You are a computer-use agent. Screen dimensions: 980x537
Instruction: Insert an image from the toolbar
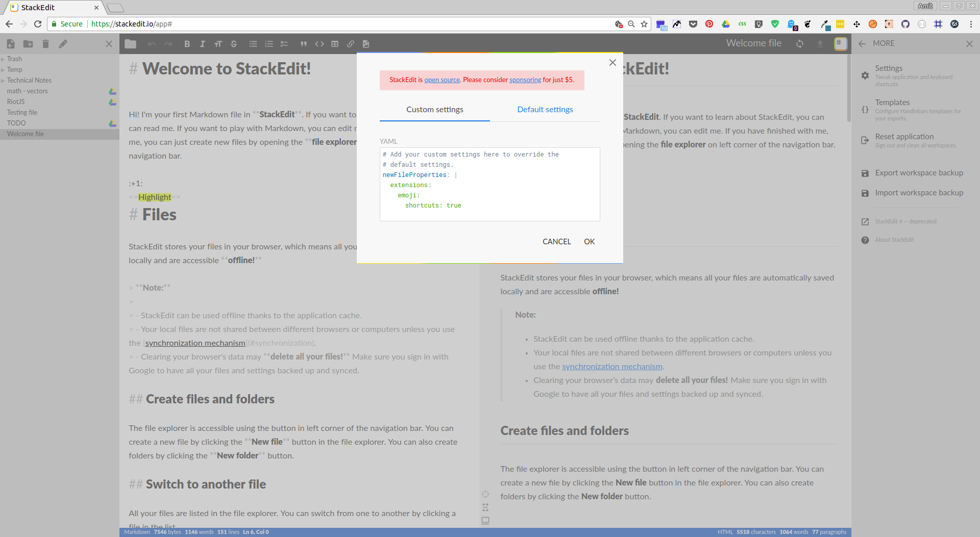click(366, 44)
